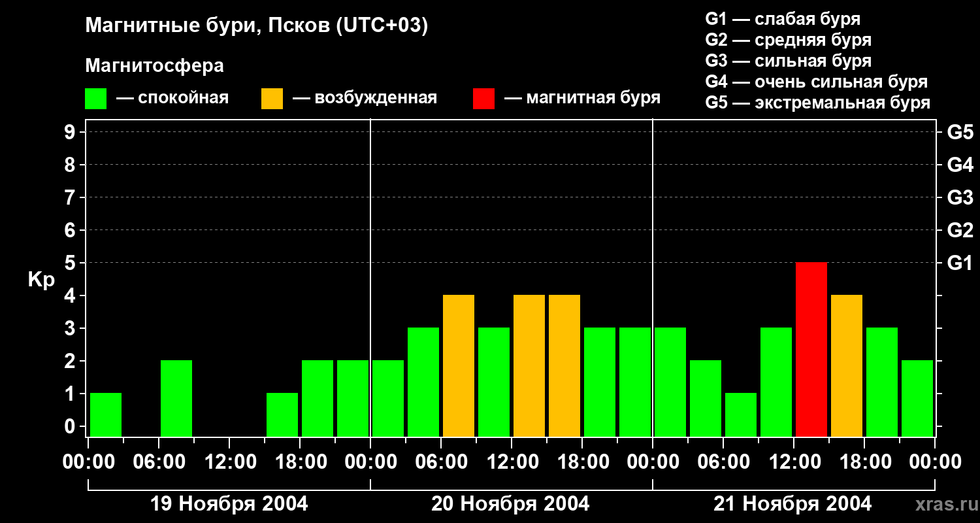This screenshot has height=523, width=980.
Task: Select the orange 12:00–15:00 bar on 20 November
Action: tap(529, 366)
